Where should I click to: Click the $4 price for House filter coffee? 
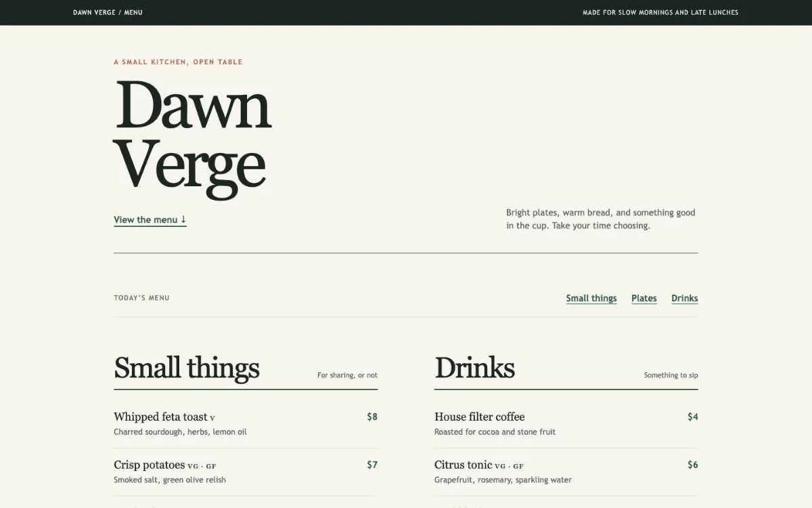[x=693, y=417]
